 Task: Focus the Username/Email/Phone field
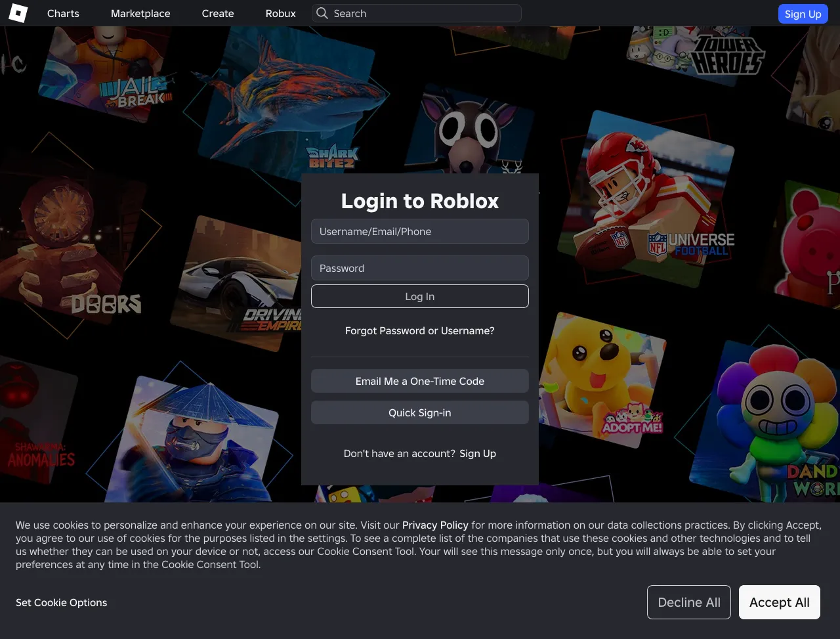pos(420,231)
